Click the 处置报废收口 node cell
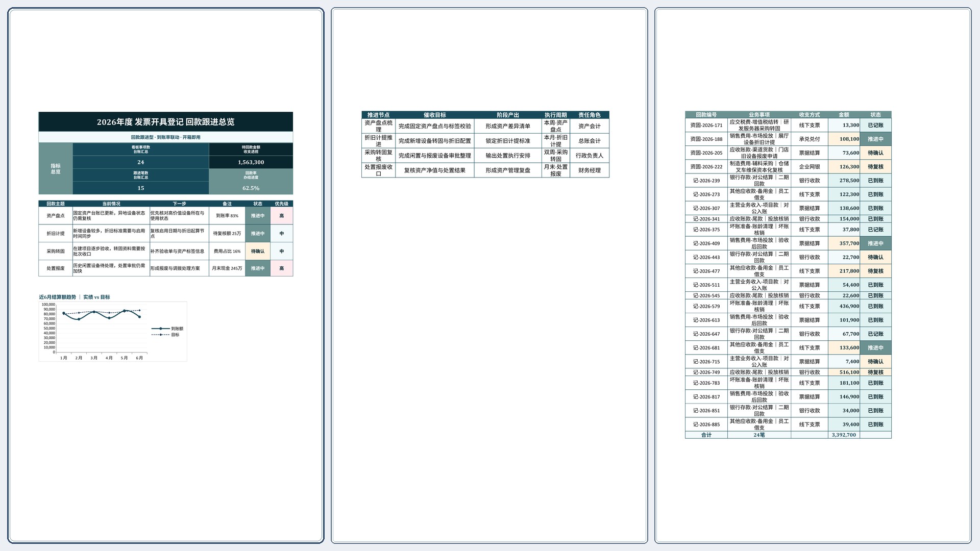Viewport: 980px width, 551px height. click(x=379, y=170)
